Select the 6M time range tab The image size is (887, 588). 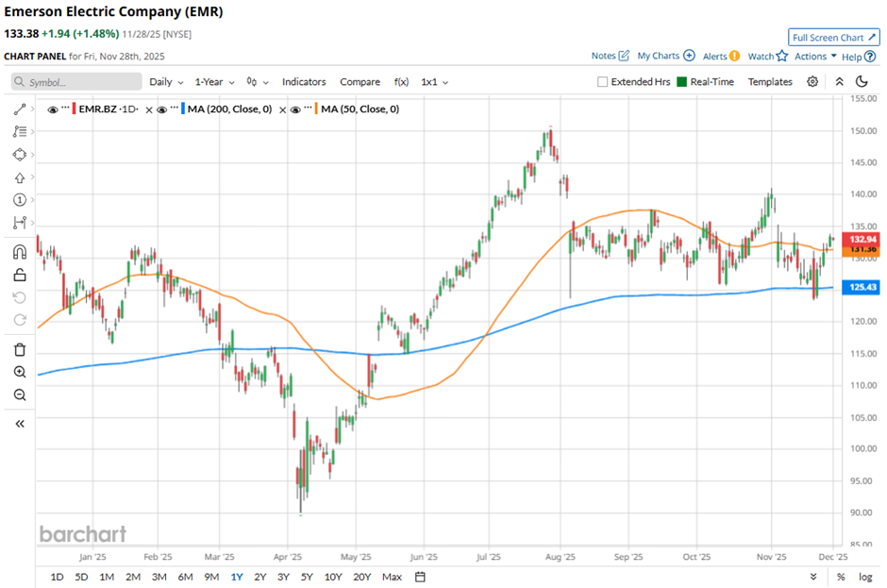[x=185, y=577]
